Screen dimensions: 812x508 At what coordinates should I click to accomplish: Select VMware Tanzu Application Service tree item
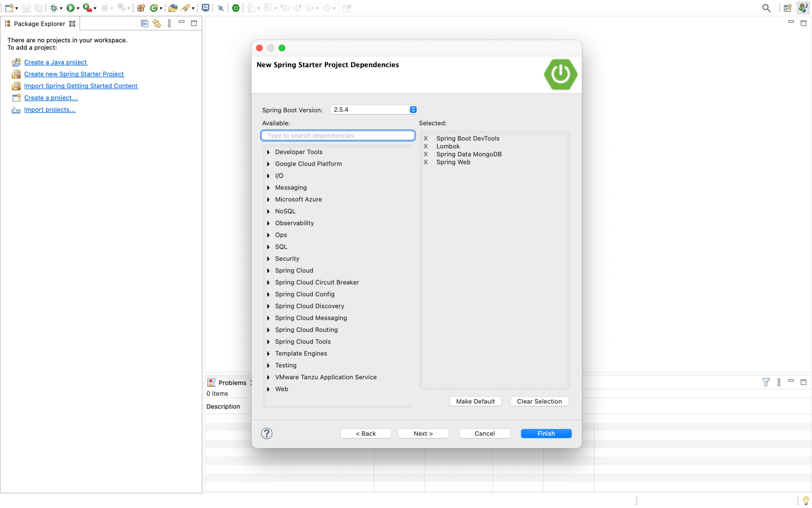pyautogui.click(x=326, y=377)
